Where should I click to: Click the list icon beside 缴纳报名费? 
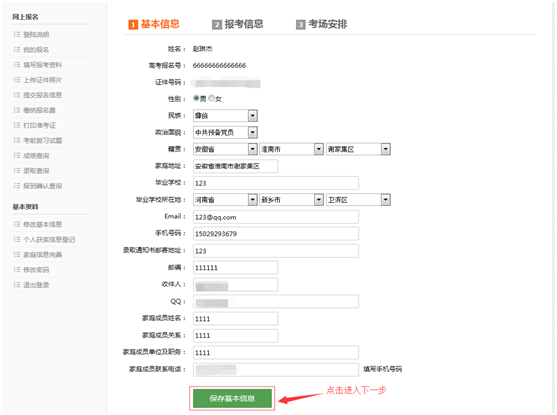pyautogui.click(x=17, y=110)
